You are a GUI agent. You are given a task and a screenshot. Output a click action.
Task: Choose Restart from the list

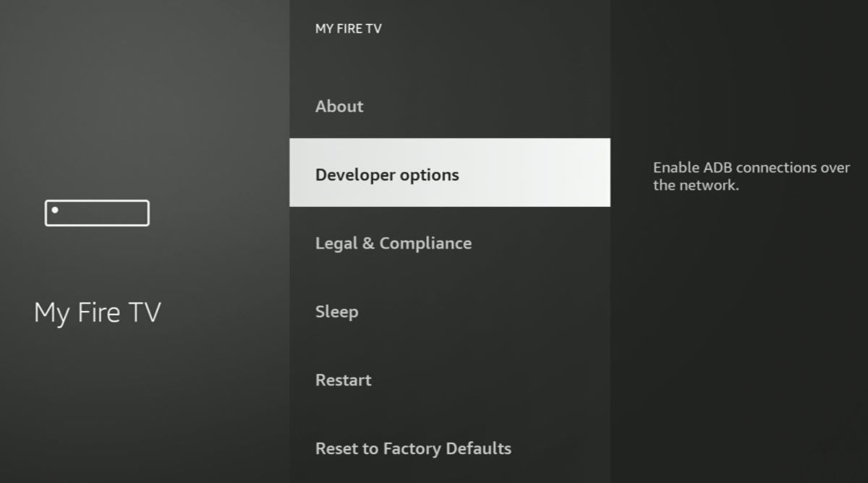click(449, 380)
